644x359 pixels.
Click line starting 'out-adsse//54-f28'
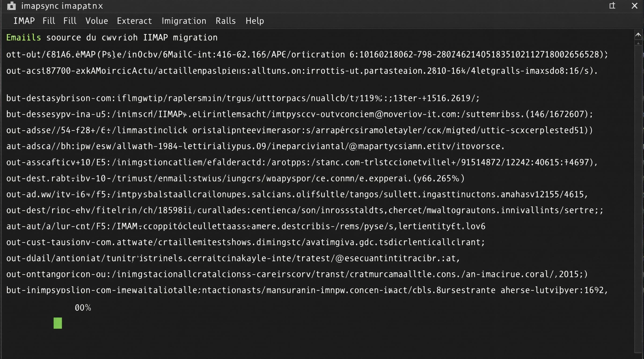click(x=300, y=130)
